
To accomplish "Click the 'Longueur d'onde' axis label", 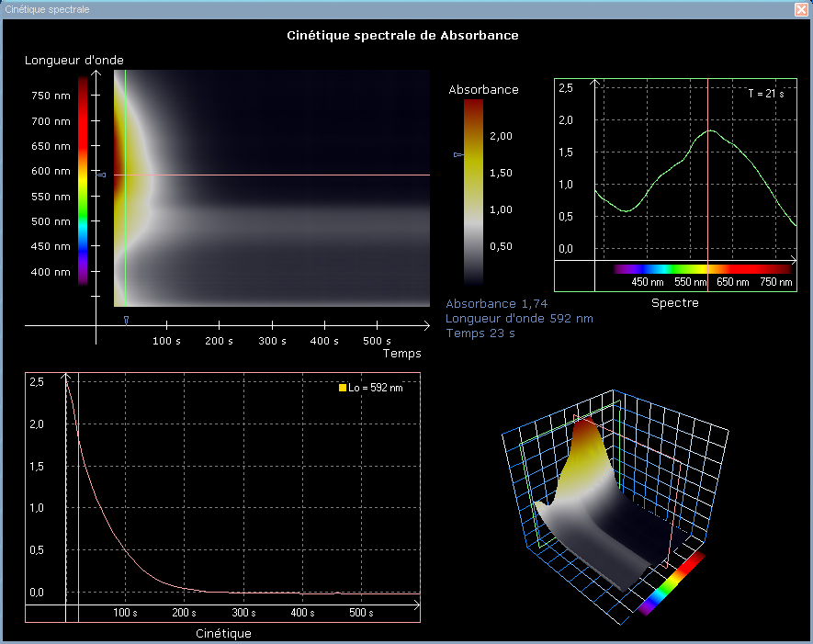I will pyautogui.click(x=74, y=60).
